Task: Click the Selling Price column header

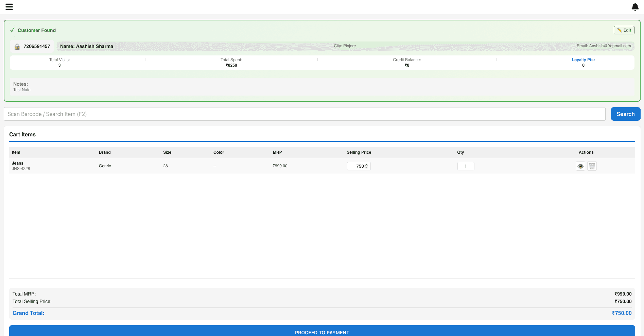Action: [359, 152]
